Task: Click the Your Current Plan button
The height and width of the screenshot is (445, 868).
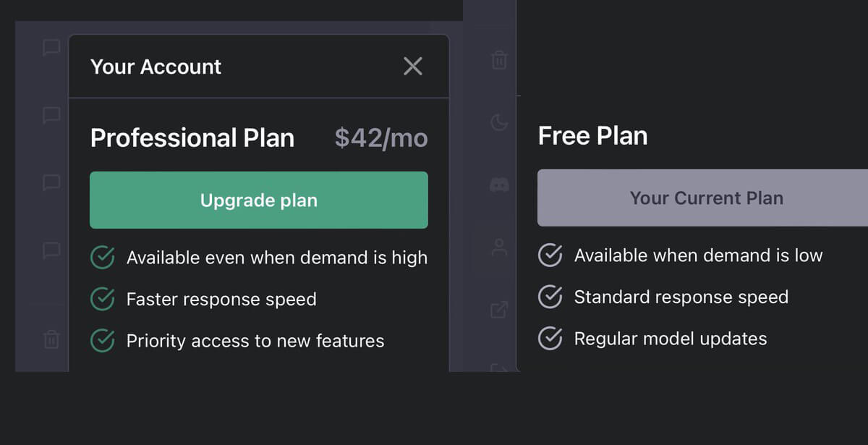Action: pyautogui.click(x=706, y=198)
